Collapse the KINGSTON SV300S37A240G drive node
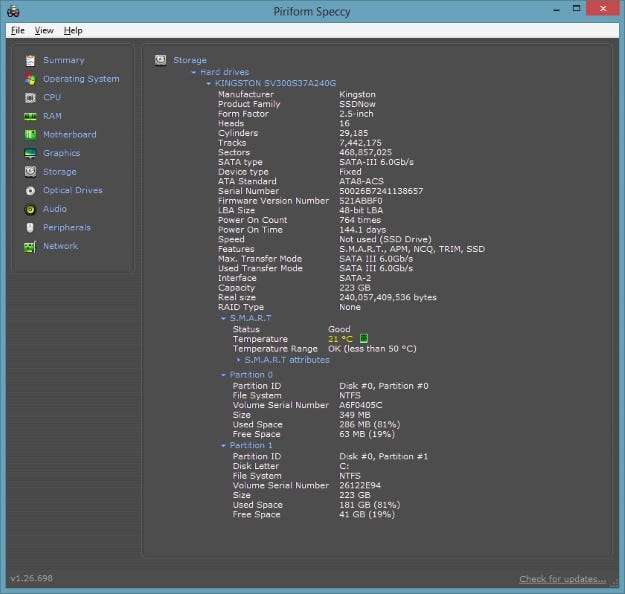Image resolution: width=625 pixels, height=594 pixels. tap(208, 83)
